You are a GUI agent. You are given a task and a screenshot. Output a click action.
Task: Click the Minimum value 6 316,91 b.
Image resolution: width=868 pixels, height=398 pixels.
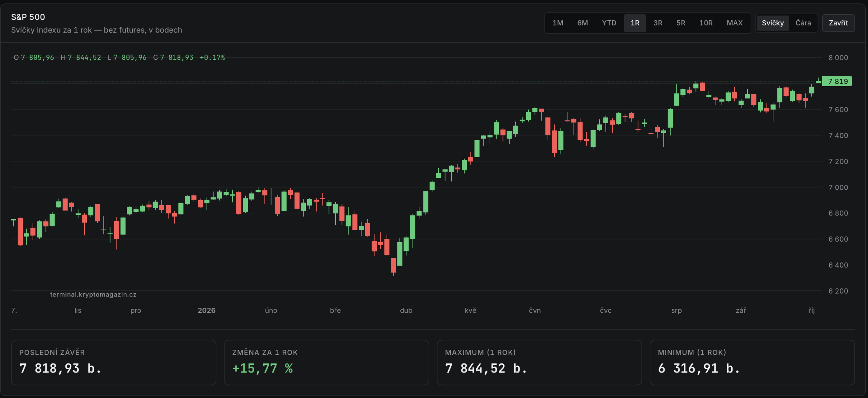699,368
